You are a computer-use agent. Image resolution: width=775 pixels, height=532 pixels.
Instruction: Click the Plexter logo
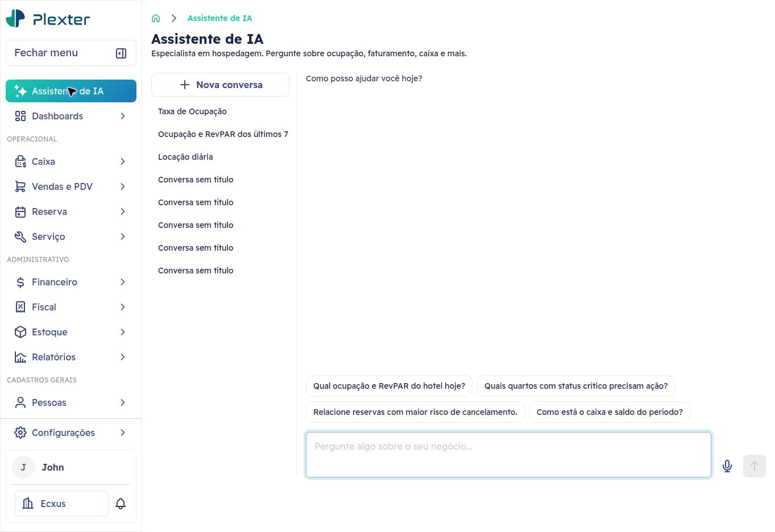point(48,19)
